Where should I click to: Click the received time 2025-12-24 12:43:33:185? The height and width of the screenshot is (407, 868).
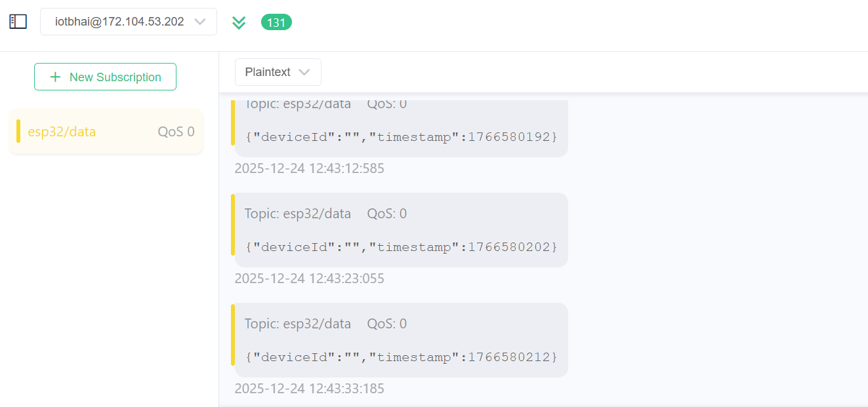(x=309, y=389)
